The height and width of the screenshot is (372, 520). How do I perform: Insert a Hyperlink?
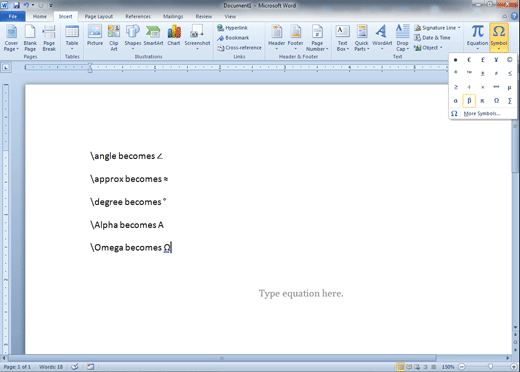click(232, 28)
